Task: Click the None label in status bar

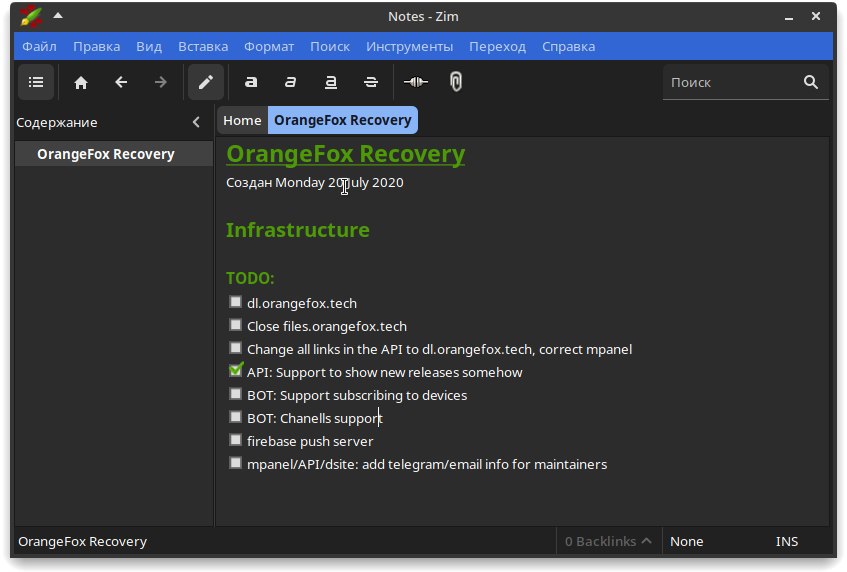Action: (687, 541)
